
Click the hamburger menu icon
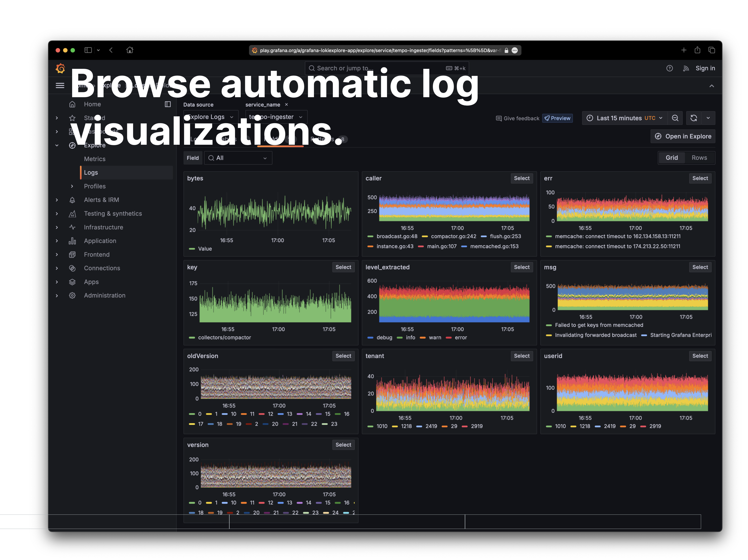60,85
